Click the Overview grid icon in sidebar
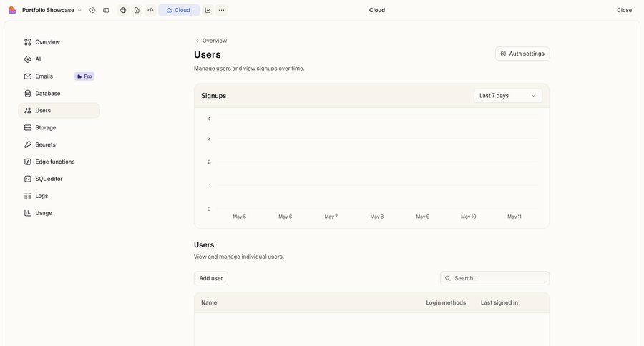 (27, 42)
